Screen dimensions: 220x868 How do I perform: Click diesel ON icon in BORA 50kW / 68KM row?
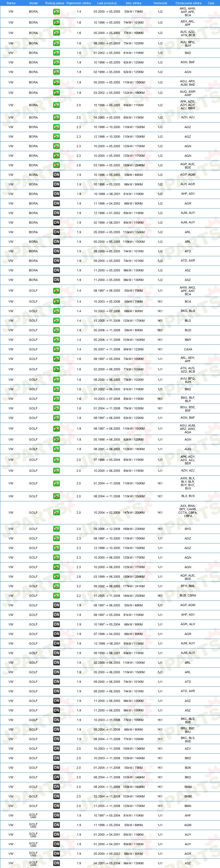(x=56, y=174)
